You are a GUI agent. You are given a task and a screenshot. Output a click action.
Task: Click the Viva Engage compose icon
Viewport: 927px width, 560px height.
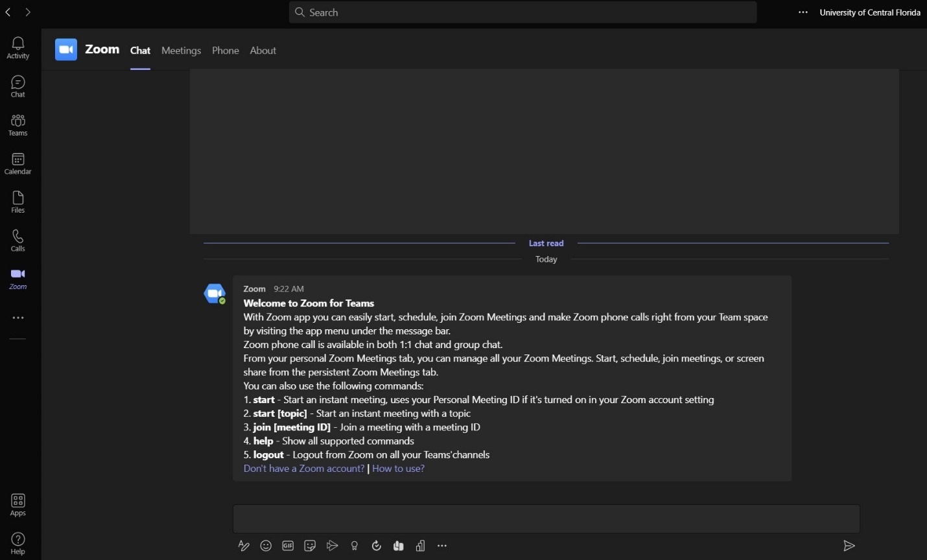coord(399,546)
